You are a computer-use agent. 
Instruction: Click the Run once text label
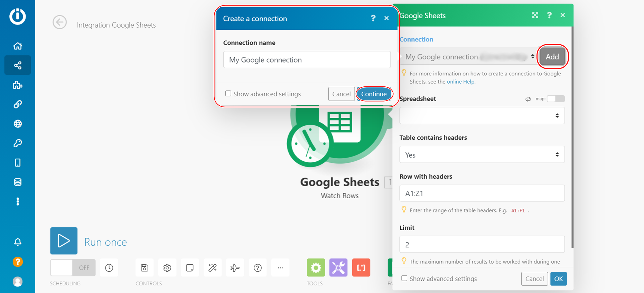click(x=105, y=242)
